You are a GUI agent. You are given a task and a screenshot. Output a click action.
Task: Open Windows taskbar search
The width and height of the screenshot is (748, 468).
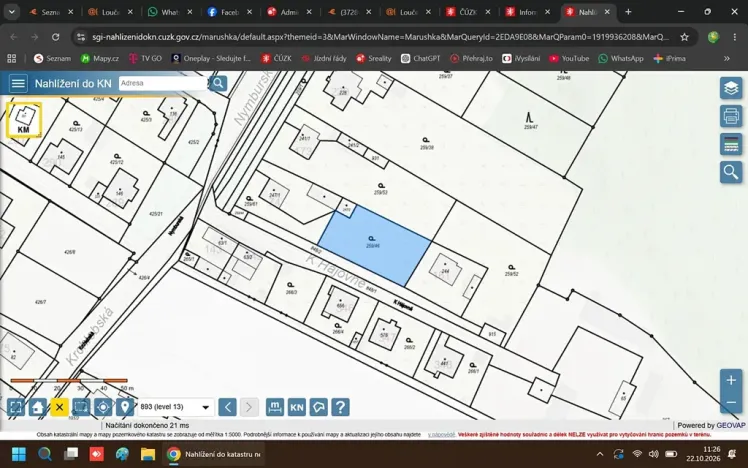[45, 454]
